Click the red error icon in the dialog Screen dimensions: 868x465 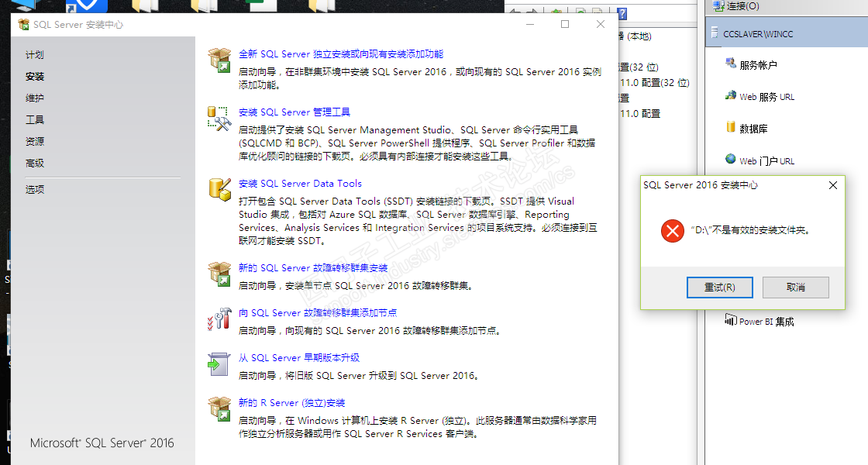coord(673,231)
